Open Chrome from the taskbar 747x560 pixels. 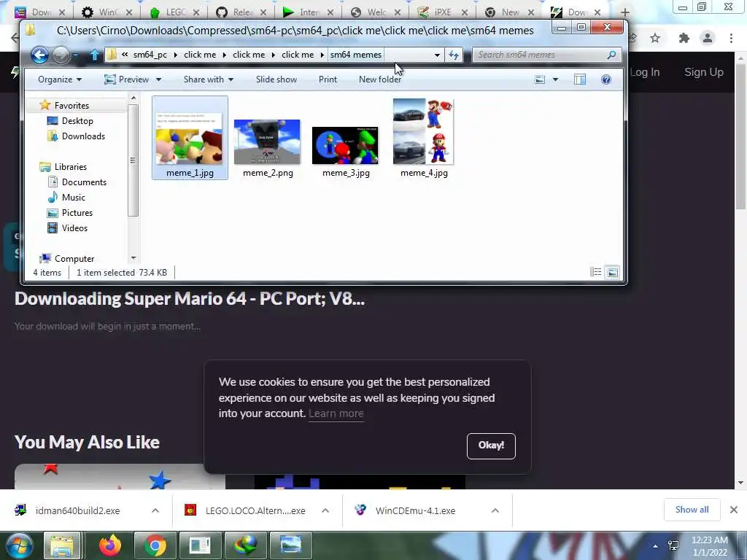(x=155, y=545)
